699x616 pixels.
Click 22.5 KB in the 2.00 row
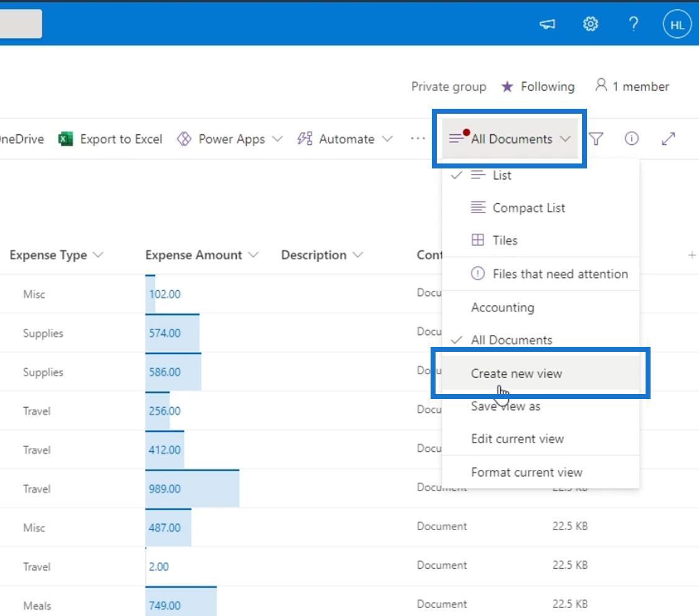(x=570, y=564)
